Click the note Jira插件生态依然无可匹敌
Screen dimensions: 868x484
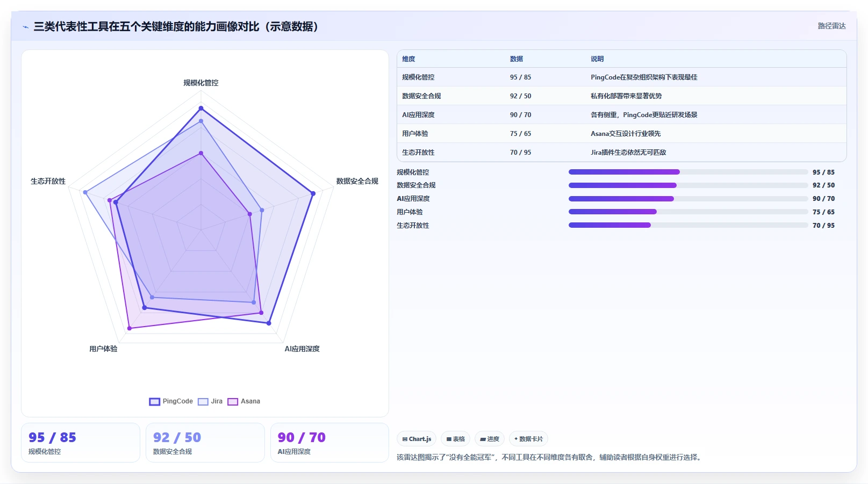coord(628,153)
